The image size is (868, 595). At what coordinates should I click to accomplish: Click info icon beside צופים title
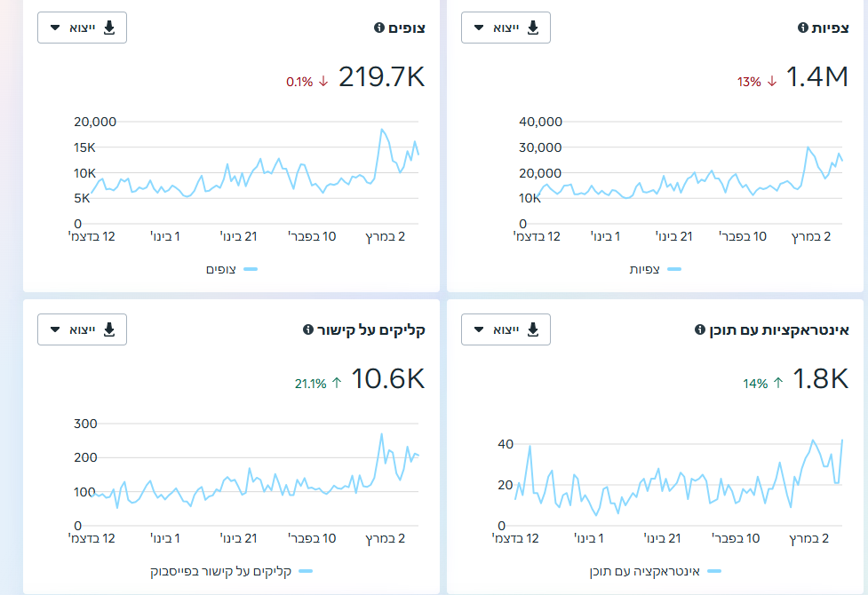click(x=379, y=28)
